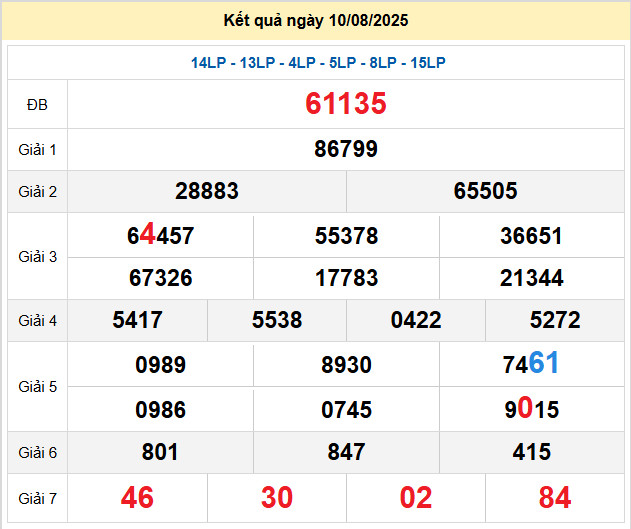The width and height of the screenshot is (631, 529).
Task: Select seventh prize number 46
Action: coord(137,498)
